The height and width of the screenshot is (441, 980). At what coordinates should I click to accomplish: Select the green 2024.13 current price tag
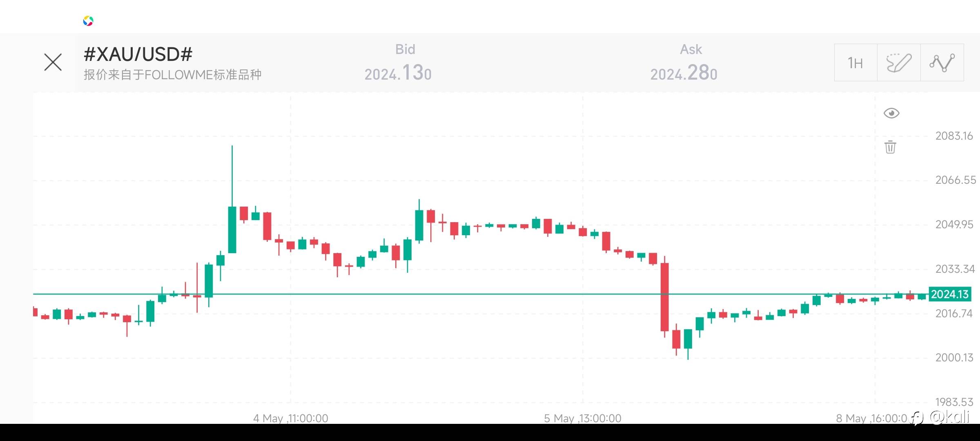pyautogui.click(x=950, y=294)
